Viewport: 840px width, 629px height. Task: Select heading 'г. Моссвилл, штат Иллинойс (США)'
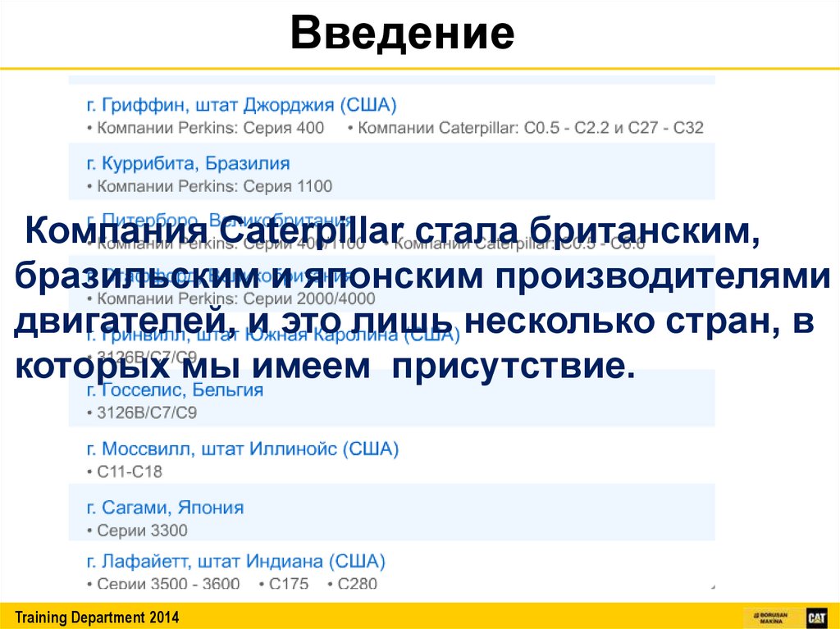coord(243,449)
